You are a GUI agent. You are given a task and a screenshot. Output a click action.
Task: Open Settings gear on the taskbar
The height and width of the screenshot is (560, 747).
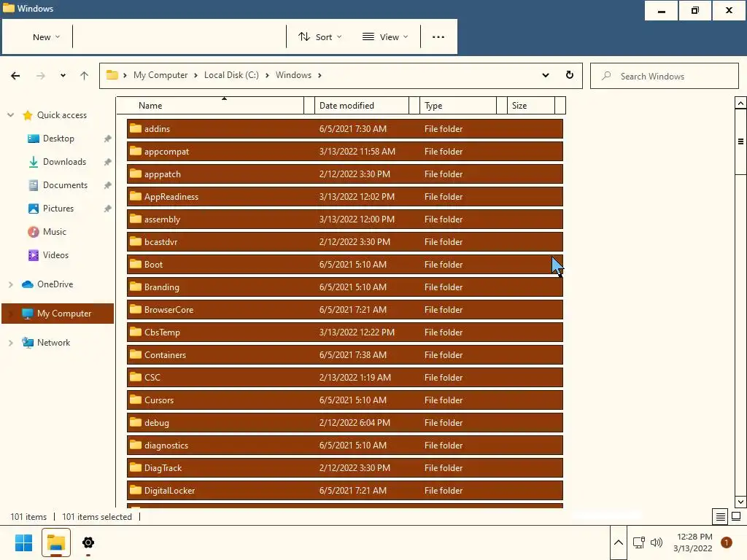[x=88, y=542]
